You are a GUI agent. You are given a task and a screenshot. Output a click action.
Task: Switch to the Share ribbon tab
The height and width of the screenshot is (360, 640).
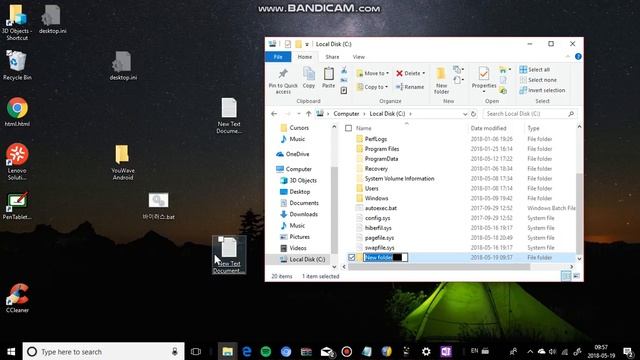[332, 57]
